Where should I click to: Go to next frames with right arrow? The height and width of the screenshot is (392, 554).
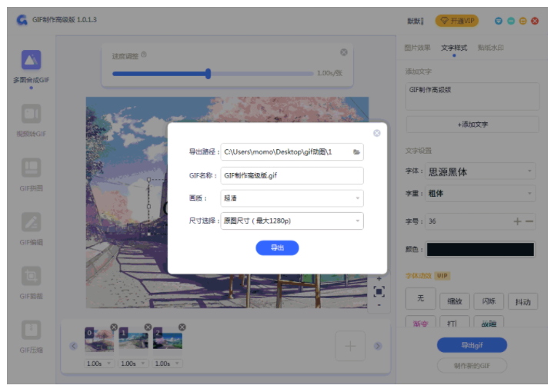pyautogui.click(x=378, y=346)
